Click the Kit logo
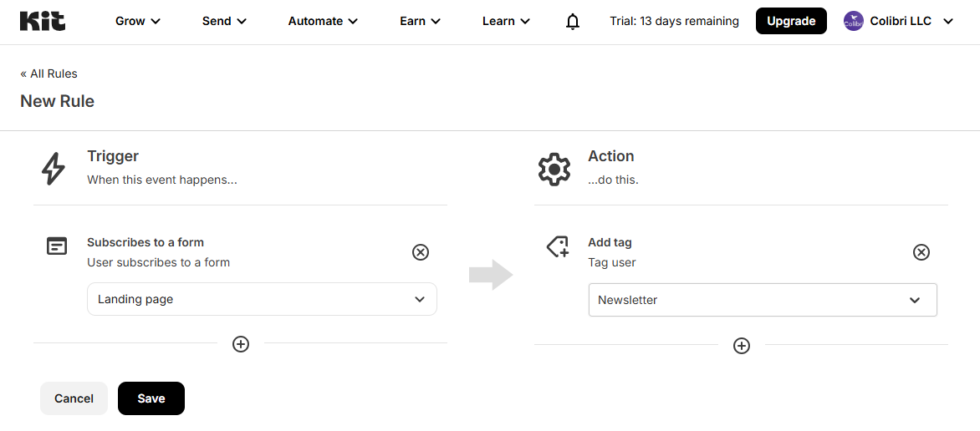Viewport: 980px width, 431px height. coord(43,21)
